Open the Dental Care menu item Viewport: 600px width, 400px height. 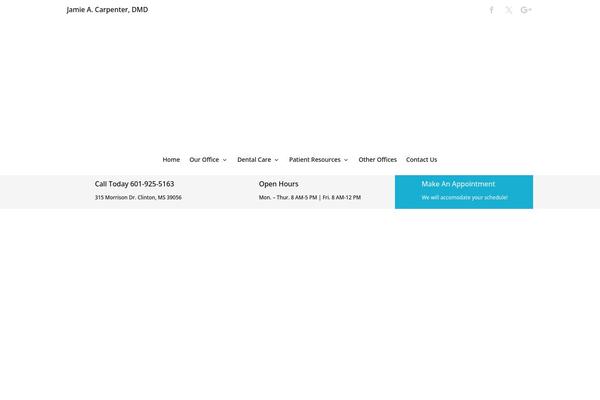coord(254,160)
